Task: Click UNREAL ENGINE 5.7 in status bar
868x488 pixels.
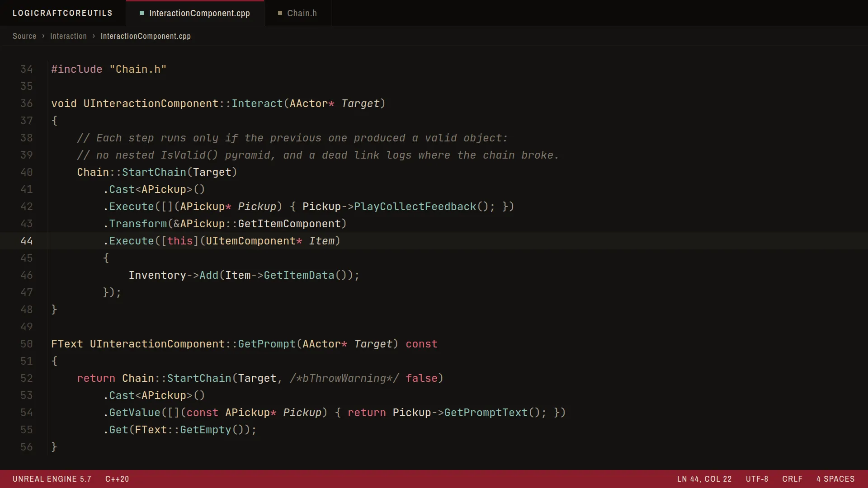Action: [x=52, y=479]
